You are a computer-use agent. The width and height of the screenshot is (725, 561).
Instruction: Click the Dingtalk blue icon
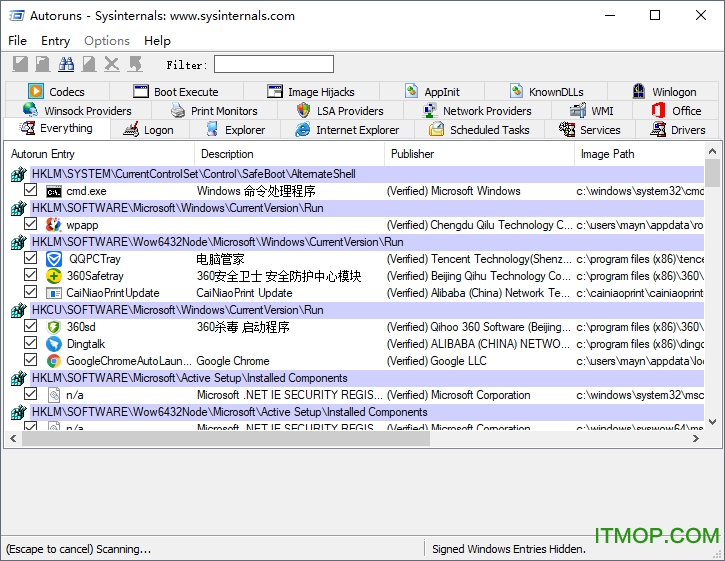pos(54,344)
